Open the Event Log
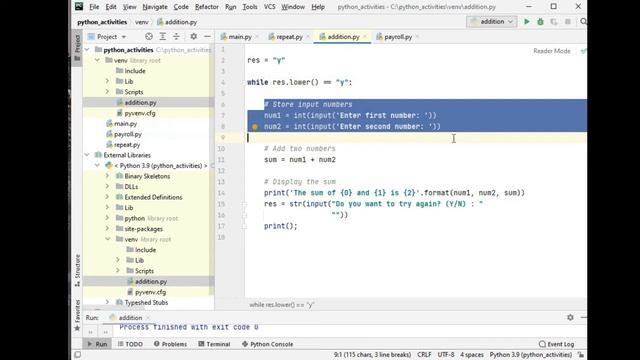The image size is (640, 360). pyautogui.click(x=556, y=344)
